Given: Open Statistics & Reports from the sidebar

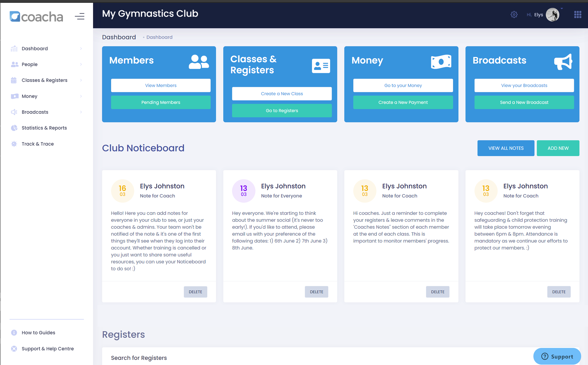Looking at the screenshot, I should (x=44, y=128).
